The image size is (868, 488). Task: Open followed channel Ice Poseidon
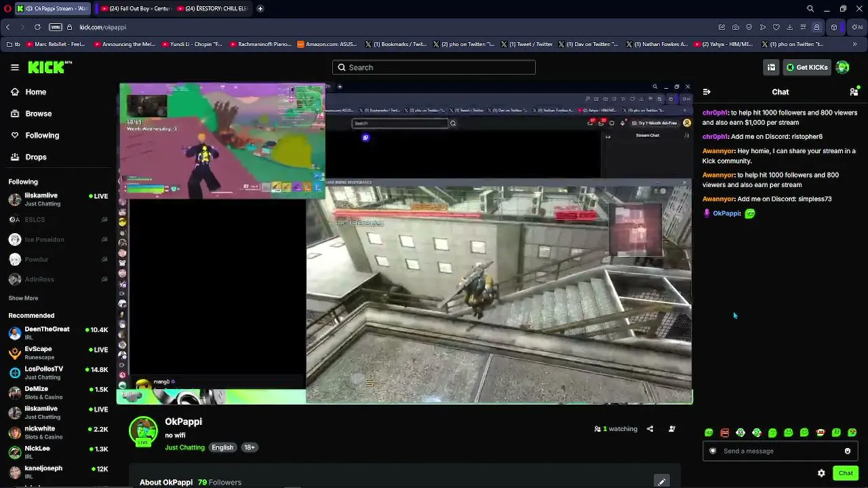pos(59,239)
